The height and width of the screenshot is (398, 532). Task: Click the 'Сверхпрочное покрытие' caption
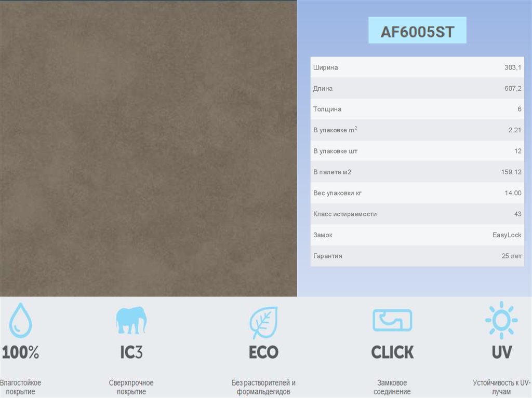131,387
